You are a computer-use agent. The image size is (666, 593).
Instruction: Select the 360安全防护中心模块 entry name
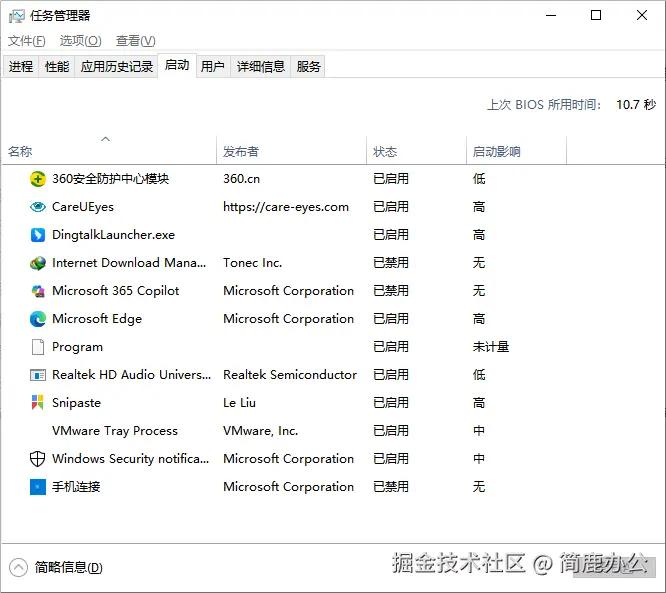[x=110, y=179]
